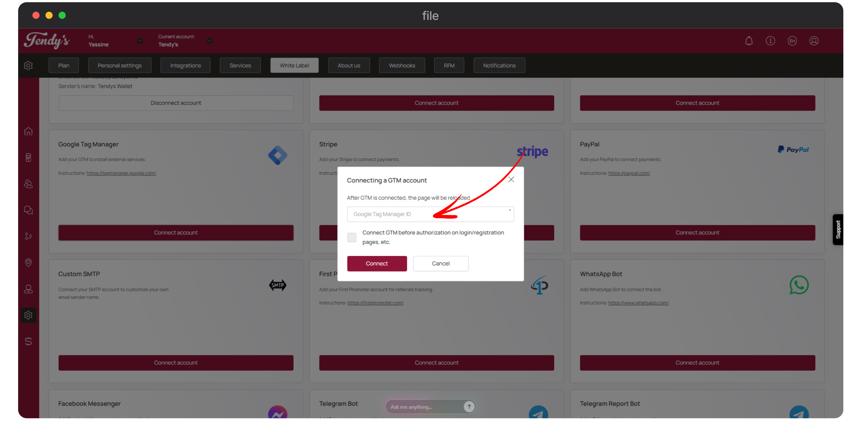Expand the Hi, Yassine user dropdown
868x422 pixels.
click(x=139, y=41)
